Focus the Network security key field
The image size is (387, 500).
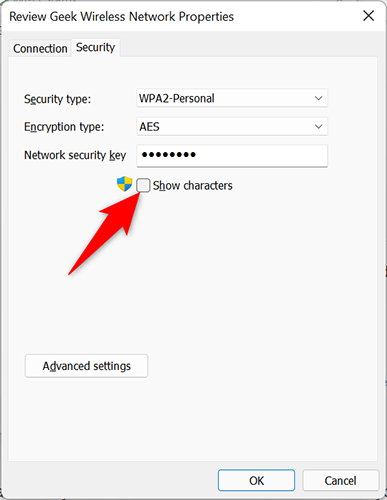tap(232, 156)
